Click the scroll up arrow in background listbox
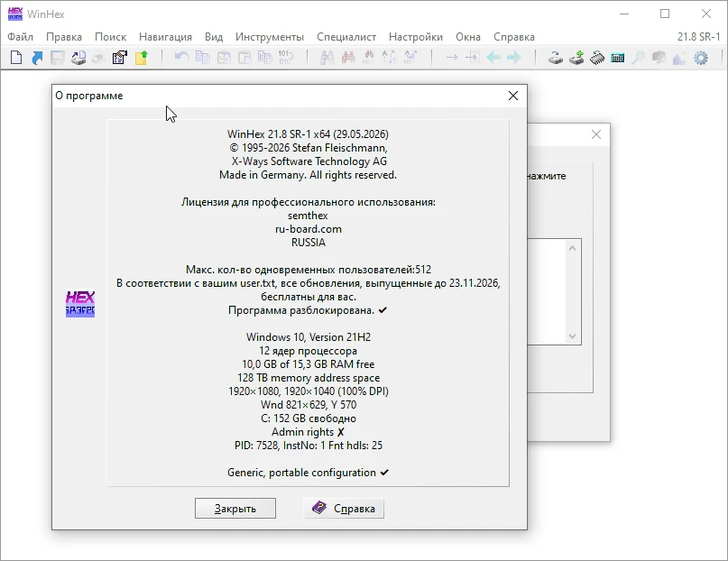 [x=573, y=248]
